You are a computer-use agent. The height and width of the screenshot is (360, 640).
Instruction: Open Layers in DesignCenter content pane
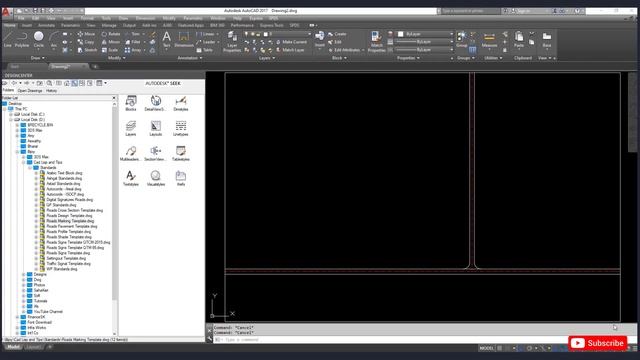point(131,128)
